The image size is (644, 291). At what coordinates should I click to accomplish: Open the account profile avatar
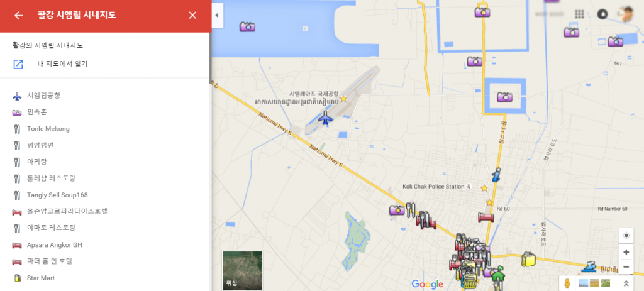(x=626, y=14)
